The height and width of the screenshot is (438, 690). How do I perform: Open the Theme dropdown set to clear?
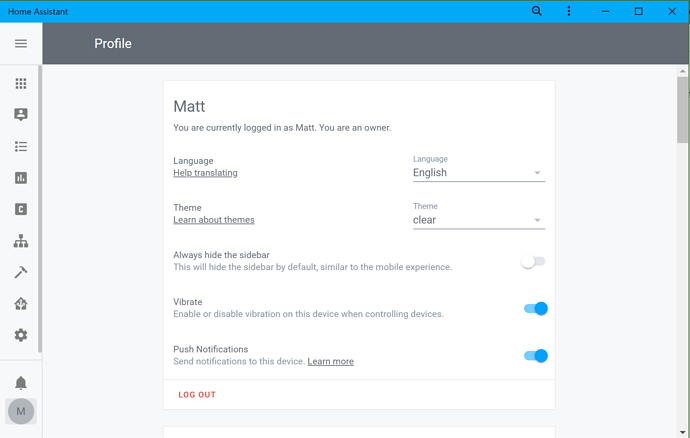(479, 216)
